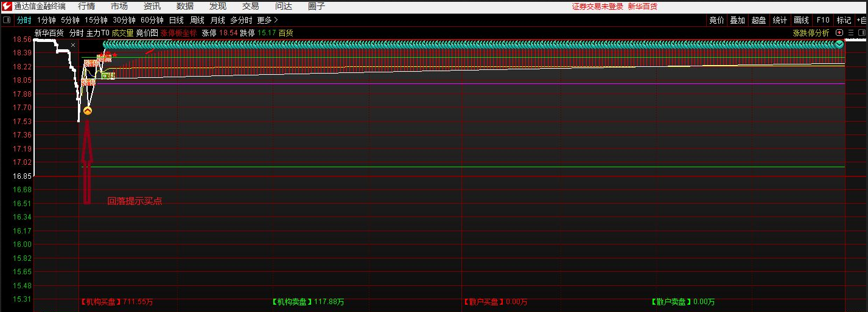The width and height of the screenshot is (868, 312).
Task: Click the 18.56 price axis label
Action: [x=21, y=39]
